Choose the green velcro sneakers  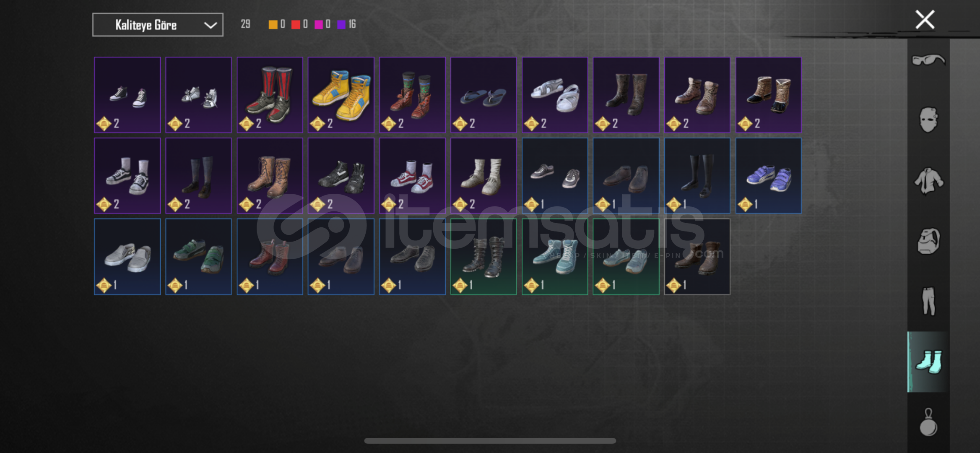click(198, 256)
